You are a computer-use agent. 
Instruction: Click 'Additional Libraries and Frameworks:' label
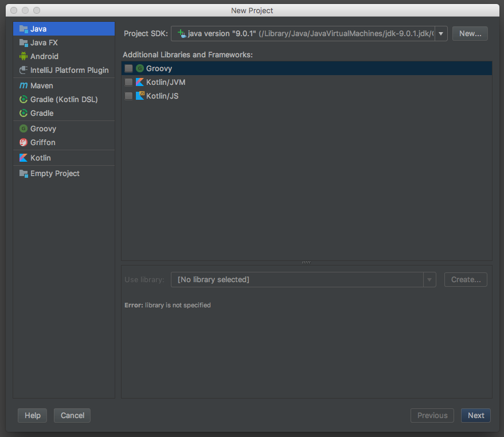point(187,54)
